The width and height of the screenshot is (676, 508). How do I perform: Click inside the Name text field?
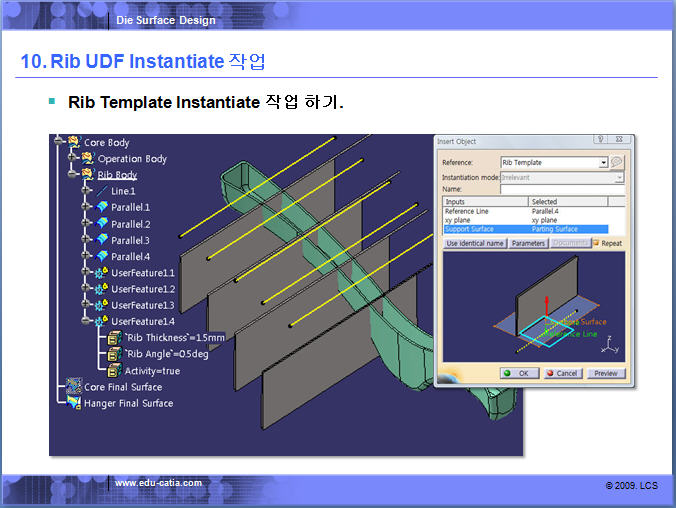coord(561,188)
